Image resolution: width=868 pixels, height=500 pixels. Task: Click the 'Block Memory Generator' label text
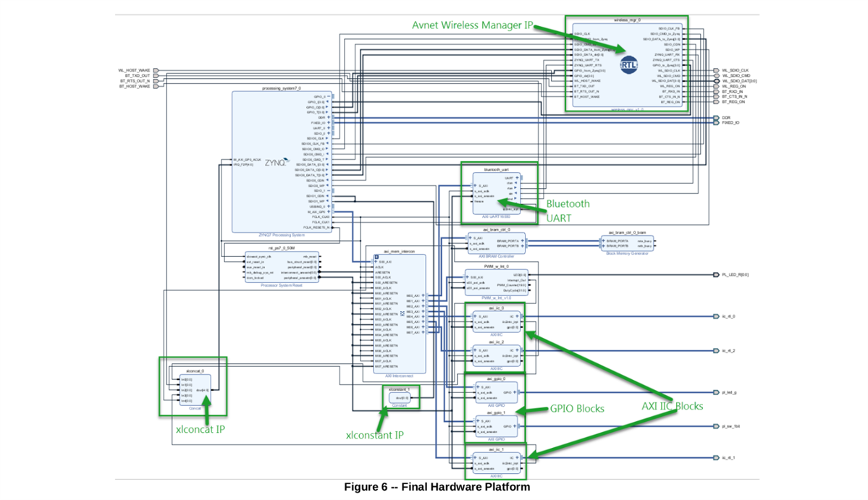click(627, 253)
